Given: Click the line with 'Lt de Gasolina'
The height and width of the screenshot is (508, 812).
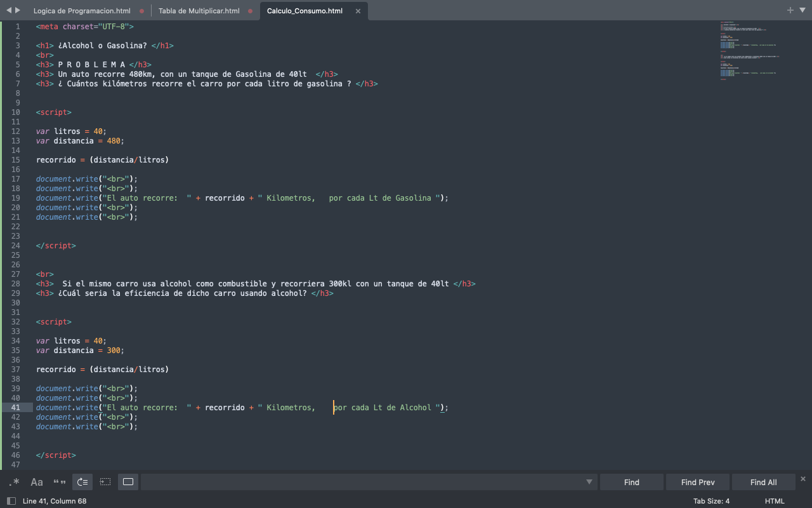Looking at the screenshot, I should coord(242,198).
